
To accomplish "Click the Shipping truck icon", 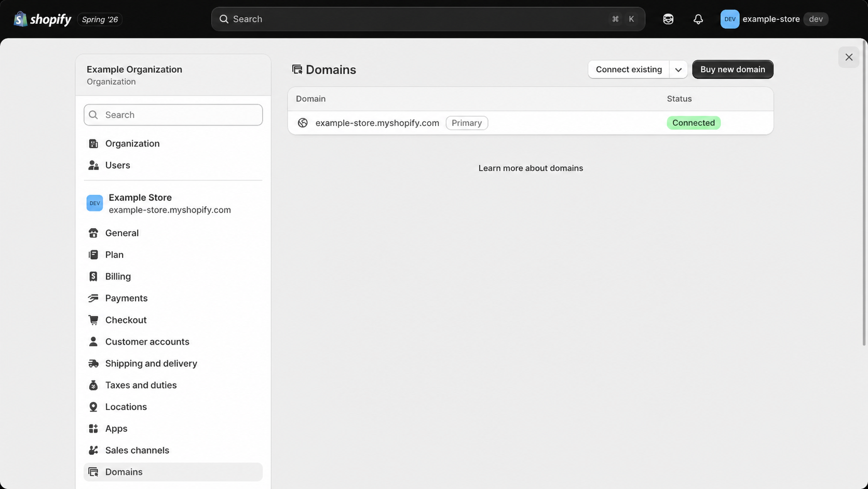I will (x=93, y=363).
